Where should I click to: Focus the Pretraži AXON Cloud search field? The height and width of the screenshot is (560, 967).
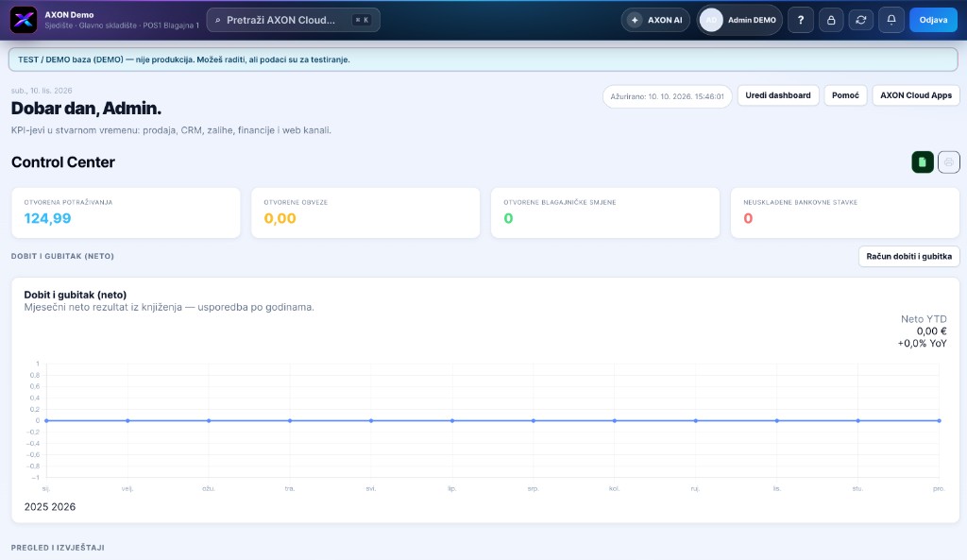(x=294, y=20)
